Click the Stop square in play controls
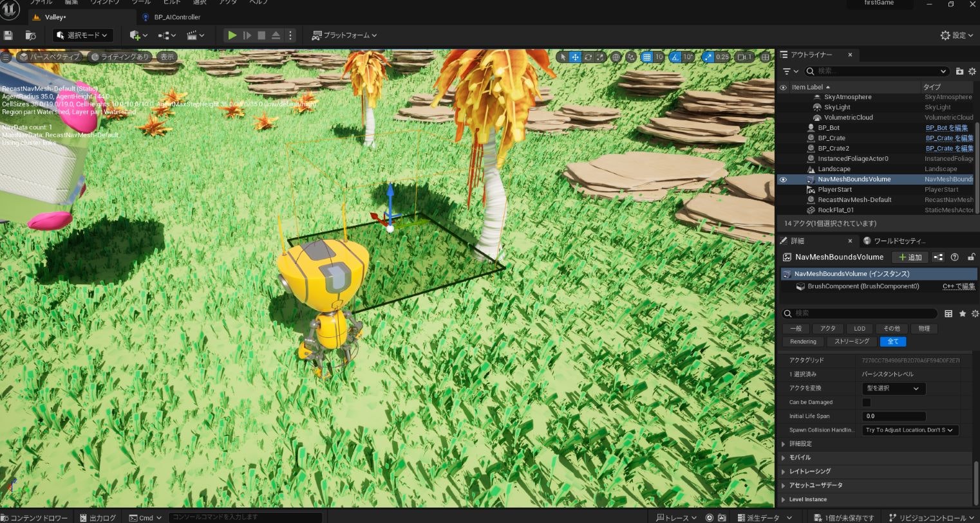Screen dimensions: 980x523 pos(261,35)
